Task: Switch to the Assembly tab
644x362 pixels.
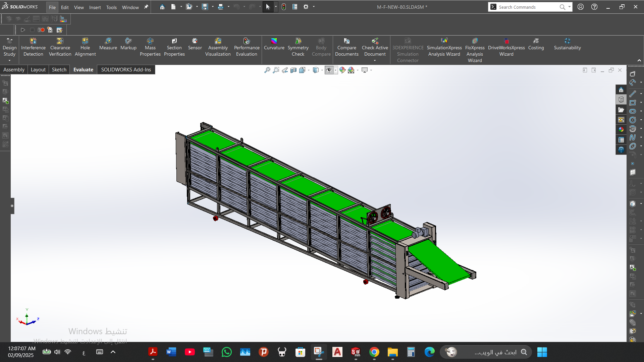Action: [x=14, y=70]
